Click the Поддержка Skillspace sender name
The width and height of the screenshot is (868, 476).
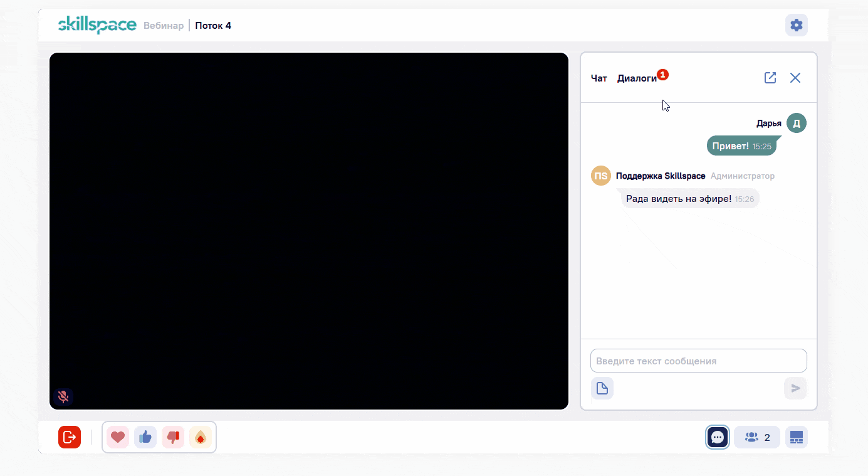tap(661, 176)
